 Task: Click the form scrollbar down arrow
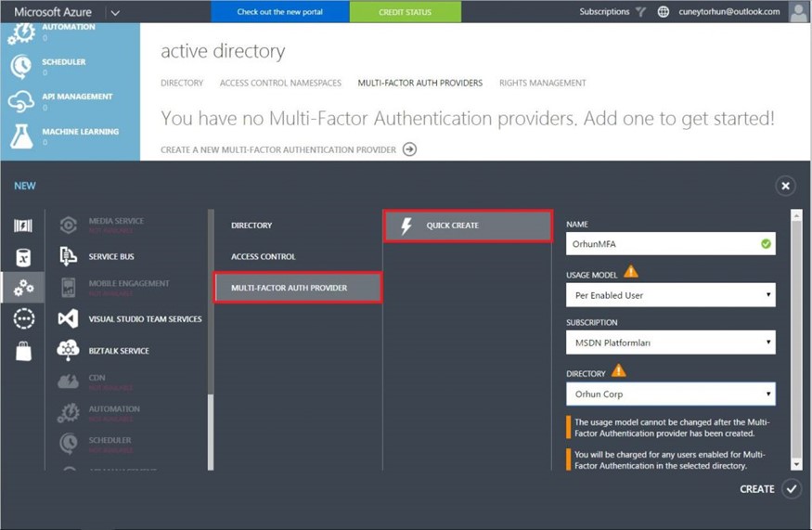796,464
